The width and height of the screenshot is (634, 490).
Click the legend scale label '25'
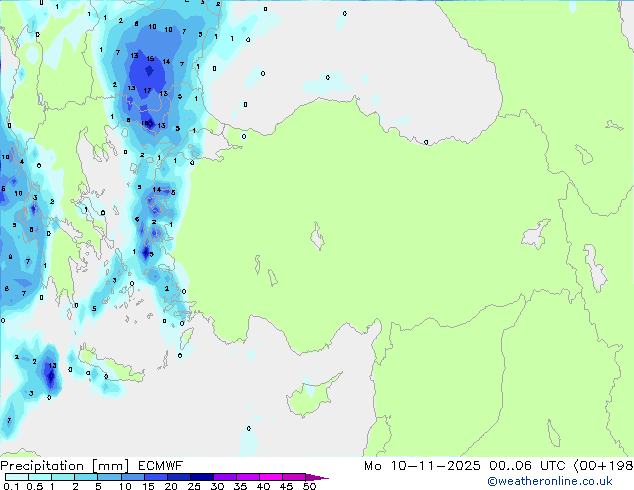194,486
